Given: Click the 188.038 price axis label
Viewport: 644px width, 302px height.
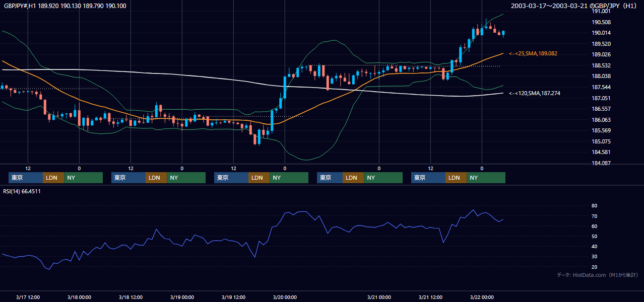Looking at the screenshot, I should [601, 77].
